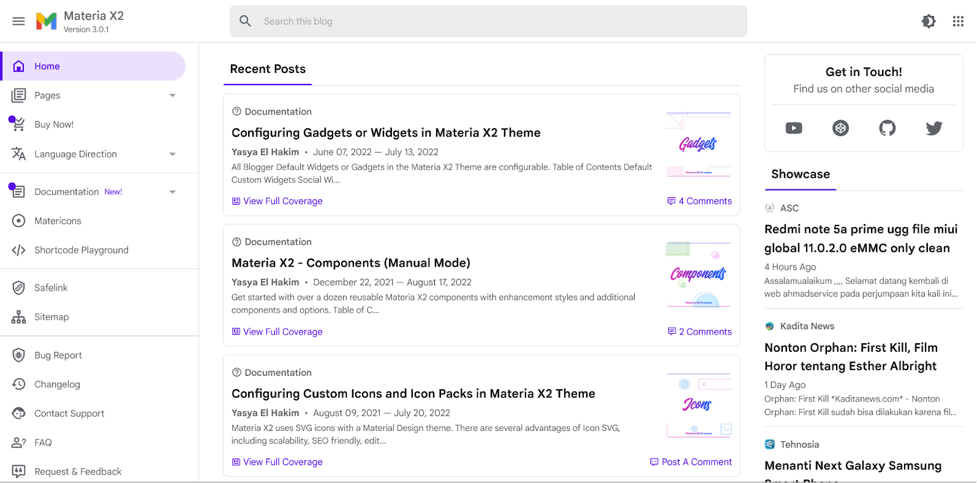Click the Contact Support icon
Viewport: 980px width, 483px height.
19,413
